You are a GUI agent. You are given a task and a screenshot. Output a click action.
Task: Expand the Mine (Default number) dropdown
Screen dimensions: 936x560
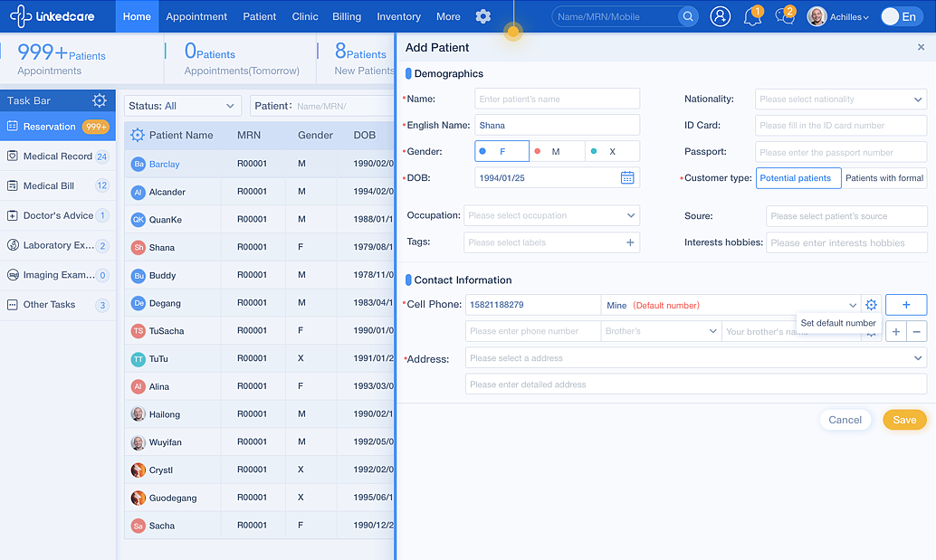pyautogui.click(x=731, y=305)
